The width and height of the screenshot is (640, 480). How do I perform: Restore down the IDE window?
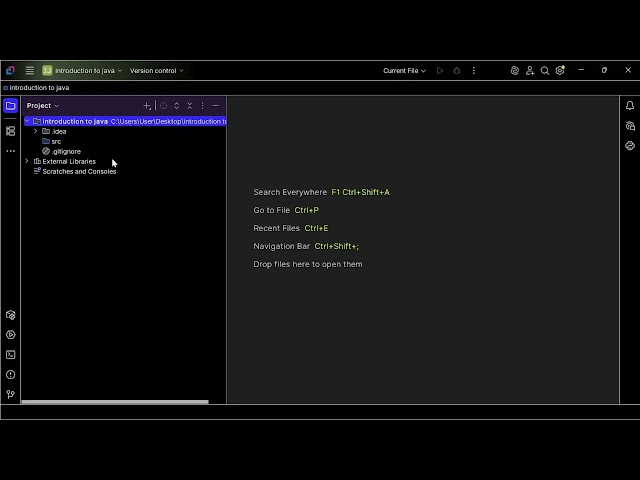click(604, 70)
